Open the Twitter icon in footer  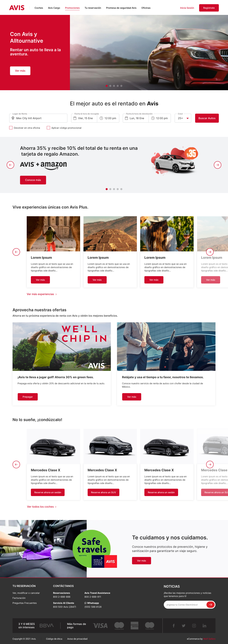184,625
